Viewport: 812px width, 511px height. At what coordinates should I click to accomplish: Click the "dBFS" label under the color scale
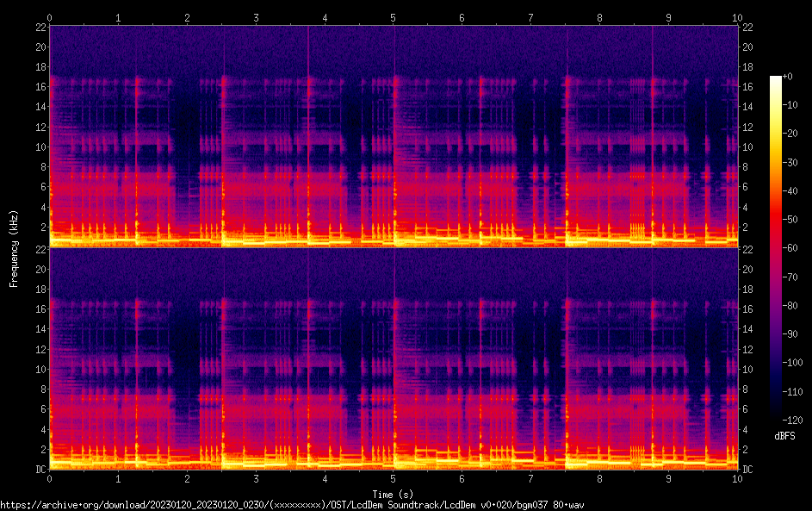point(784,436)
